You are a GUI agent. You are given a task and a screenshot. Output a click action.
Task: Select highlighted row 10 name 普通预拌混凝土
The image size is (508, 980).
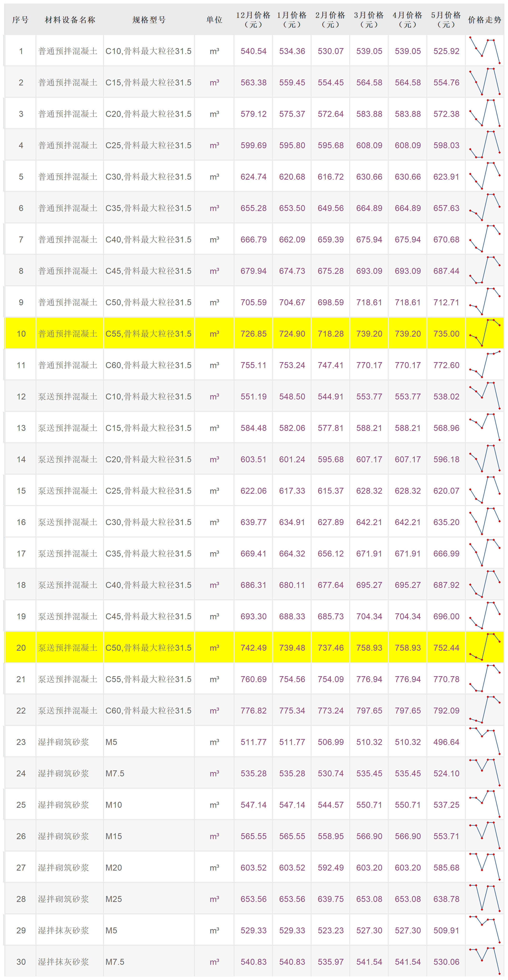tap(68, 334)
